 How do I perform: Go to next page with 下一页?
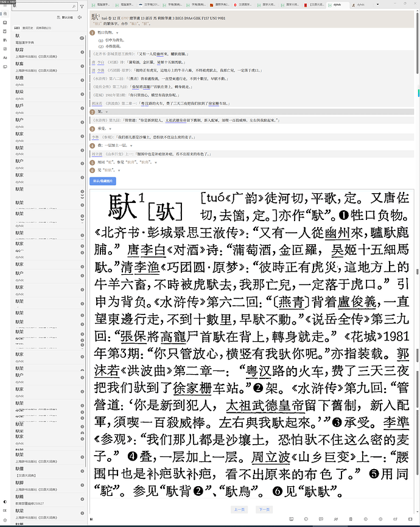264,509
